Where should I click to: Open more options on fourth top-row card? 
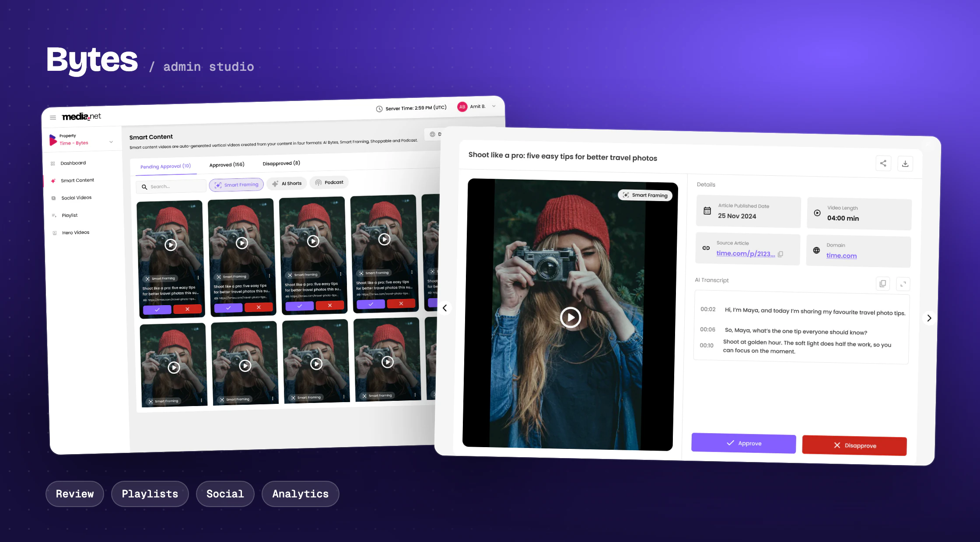point(412,272)
